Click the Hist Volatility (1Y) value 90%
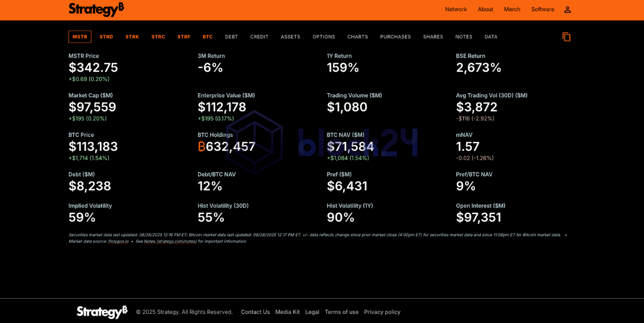 (341, 218)
